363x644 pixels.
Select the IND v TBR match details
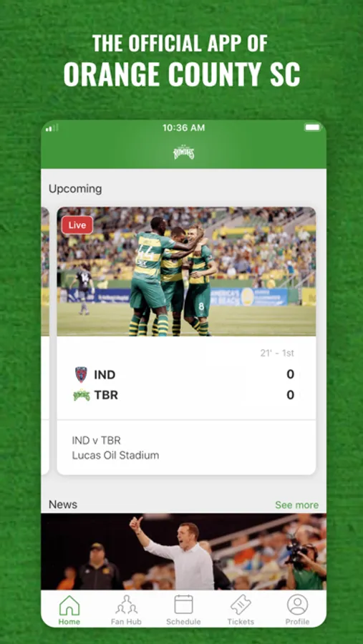(97, 441)
